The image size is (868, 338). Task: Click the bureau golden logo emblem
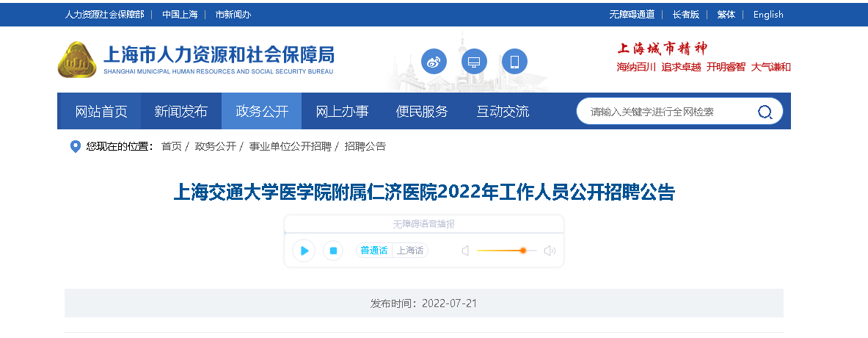77,60
